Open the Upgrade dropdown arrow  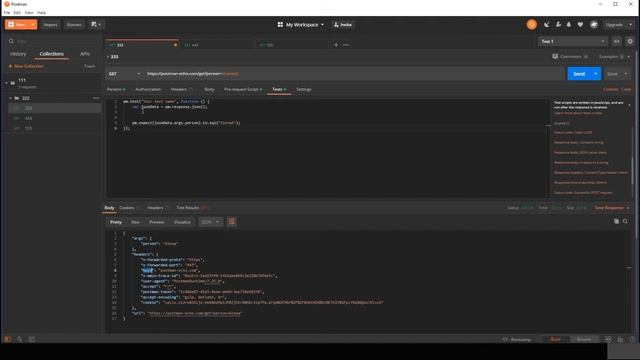(x=631, y=24)
